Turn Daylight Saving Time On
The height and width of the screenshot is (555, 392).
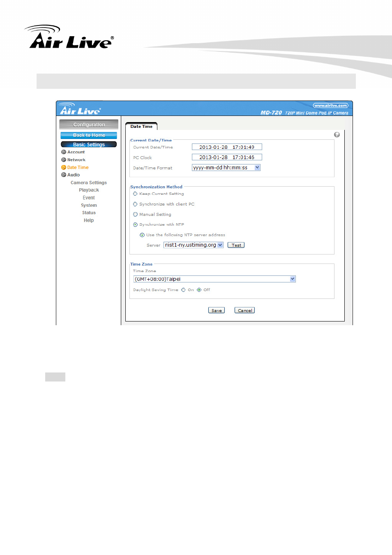pyautogui.click(x=183, y=290)
